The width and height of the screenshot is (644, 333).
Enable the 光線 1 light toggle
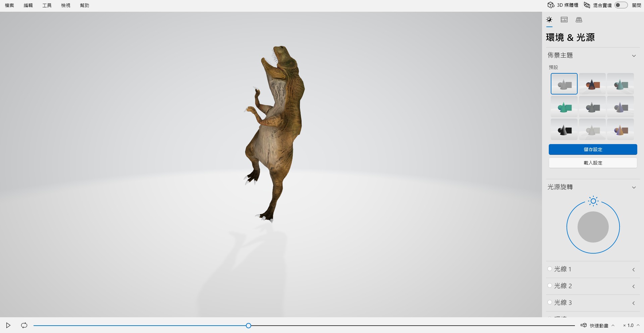[550, 269]
